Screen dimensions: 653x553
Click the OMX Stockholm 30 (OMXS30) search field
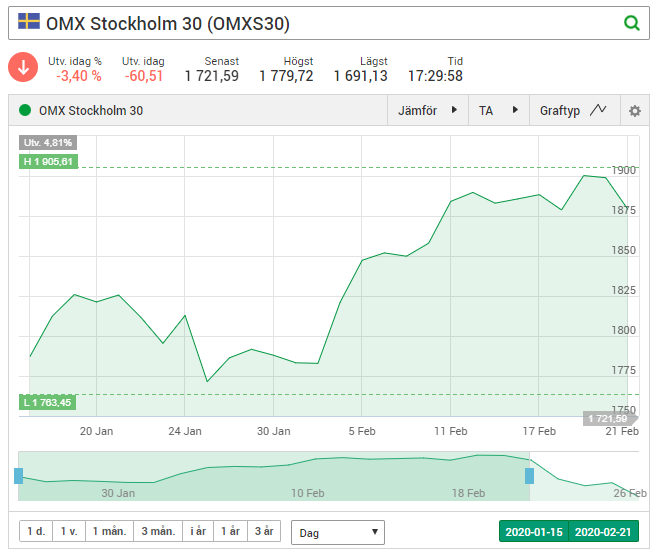point(329,23)
